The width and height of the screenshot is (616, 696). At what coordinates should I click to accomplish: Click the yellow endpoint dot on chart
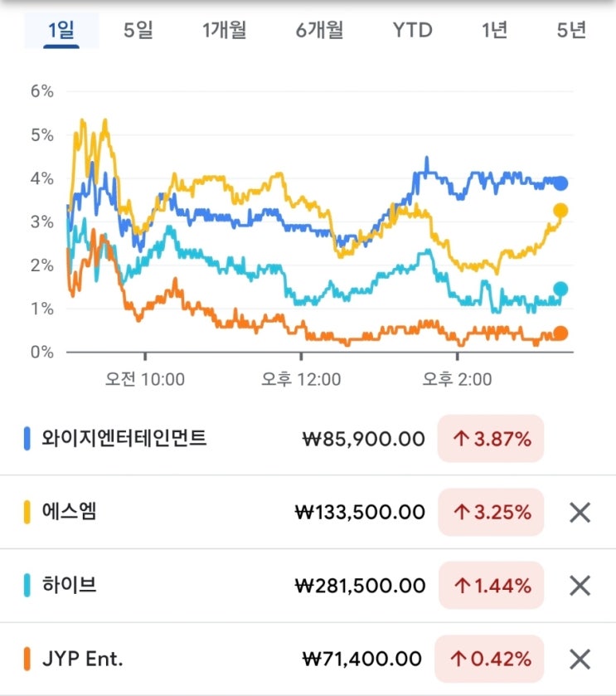560,211
